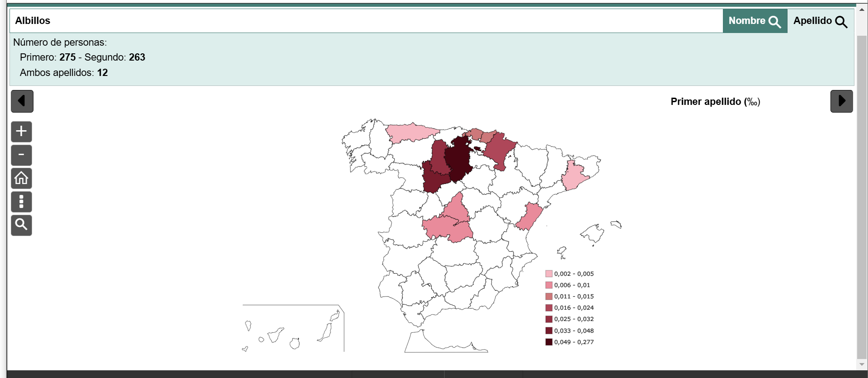Click the 'Primero: 275' count text
Image resolution: width=868 pixels, height=378 pixels.
(48, 57)
